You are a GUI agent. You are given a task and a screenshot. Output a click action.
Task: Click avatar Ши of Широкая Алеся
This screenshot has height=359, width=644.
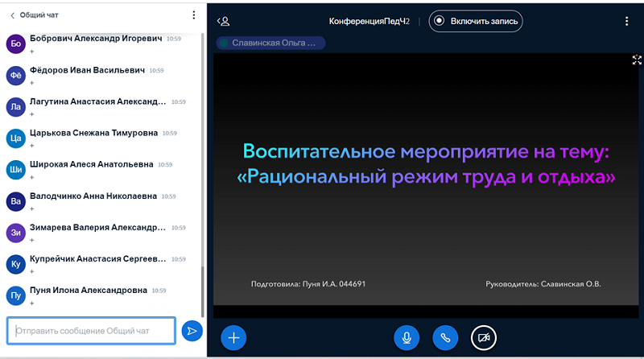coord(16,170)
